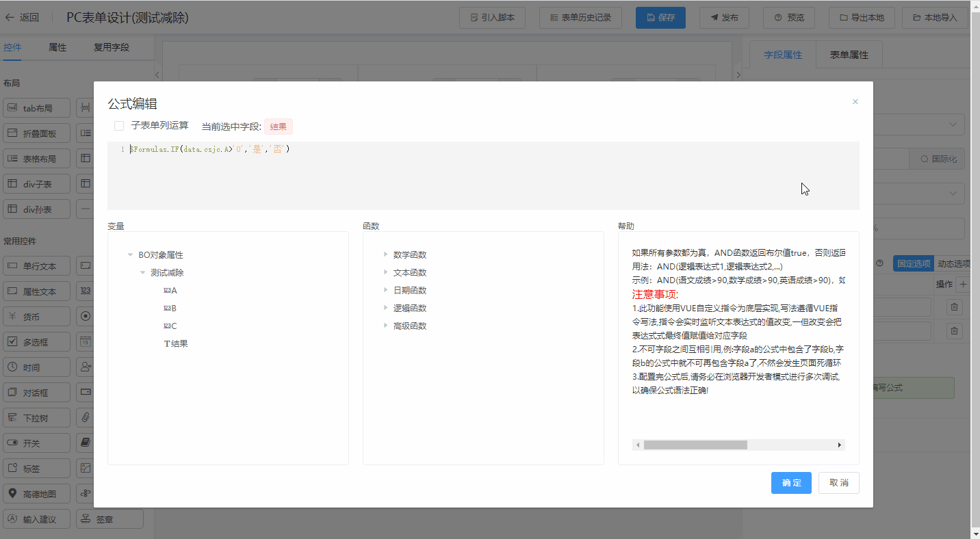Click the 引入脚本 import script button
Screen dimensions: 980x539
[x=491, y=18]
